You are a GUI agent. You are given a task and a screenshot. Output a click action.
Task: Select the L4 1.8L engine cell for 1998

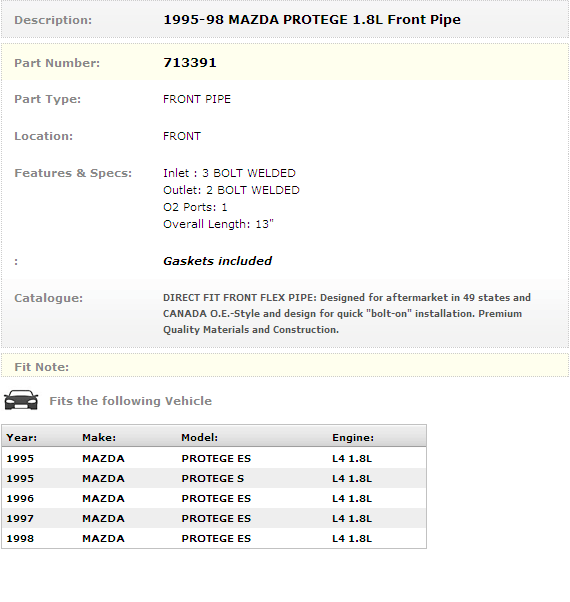352,538
